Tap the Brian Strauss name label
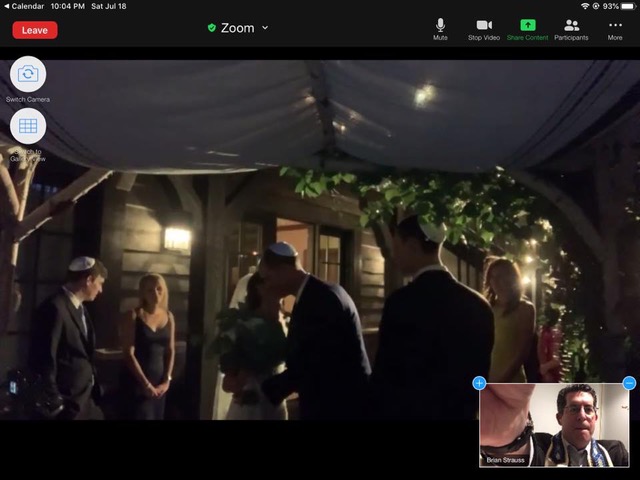Viewport: 640px width, 480px height. coord(505,460)
